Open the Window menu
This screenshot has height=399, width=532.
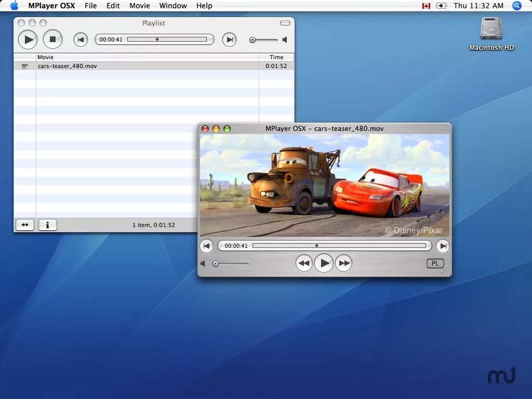[173, 6]
